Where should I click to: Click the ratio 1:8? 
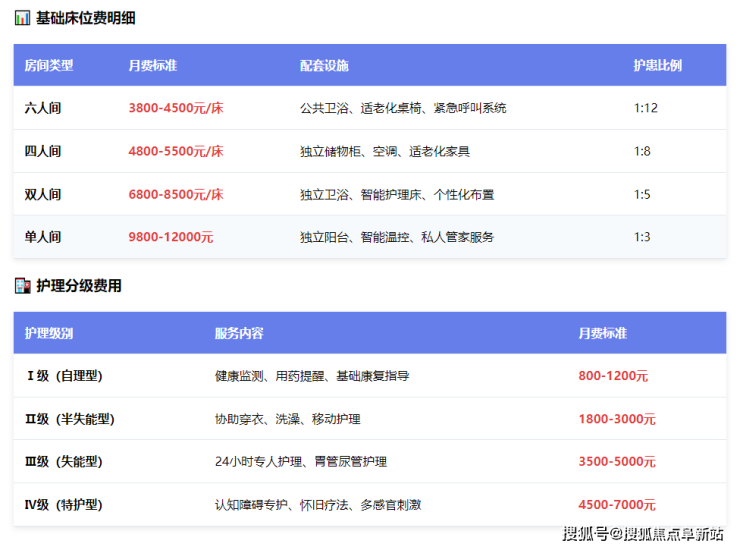point(642,151)
